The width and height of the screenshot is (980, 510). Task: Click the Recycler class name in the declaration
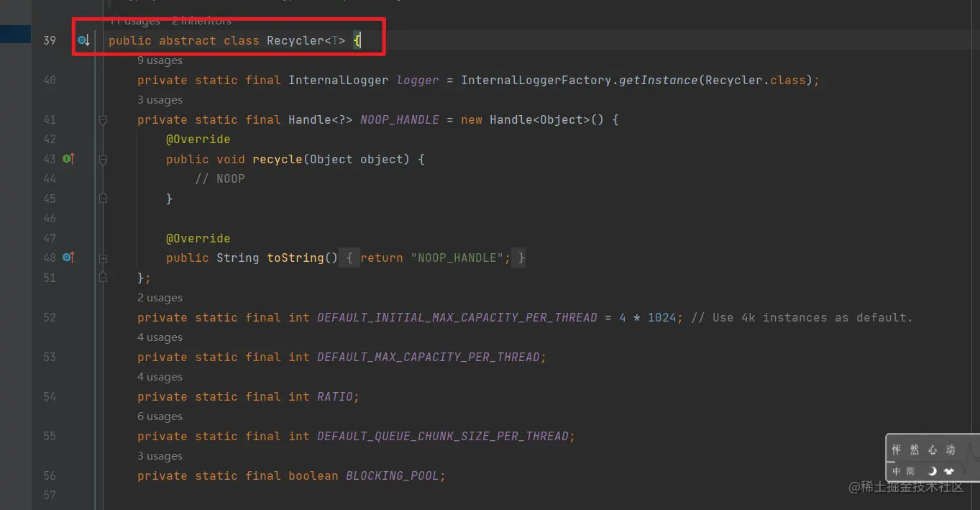296,41
